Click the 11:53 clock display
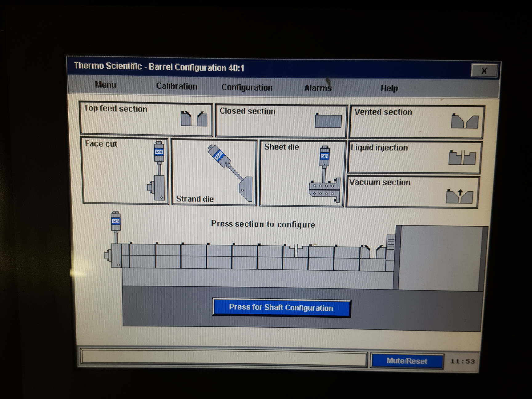The width and height of the screenshot is (532, 399). click(462, 361)
